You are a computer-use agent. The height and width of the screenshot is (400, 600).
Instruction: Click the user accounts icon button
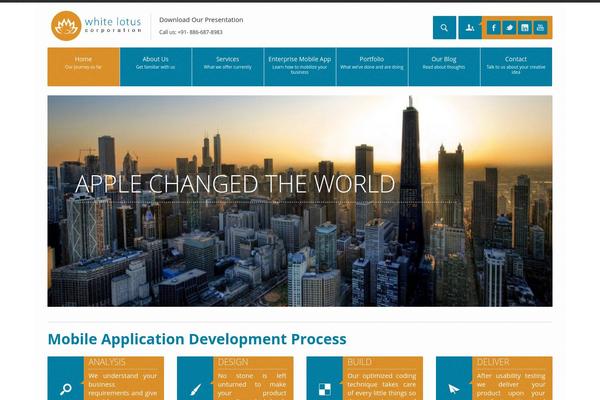pos(470,28)
